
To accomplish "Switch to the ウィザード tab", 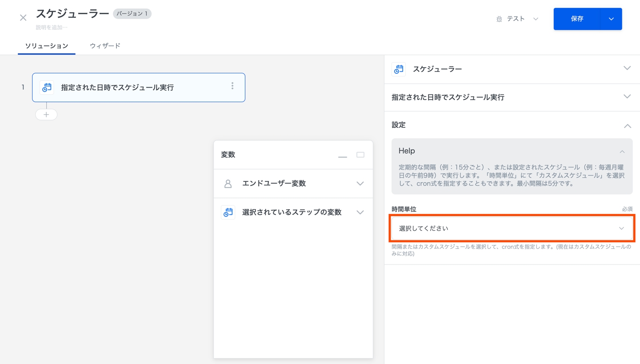I will (x=105, y=46).
